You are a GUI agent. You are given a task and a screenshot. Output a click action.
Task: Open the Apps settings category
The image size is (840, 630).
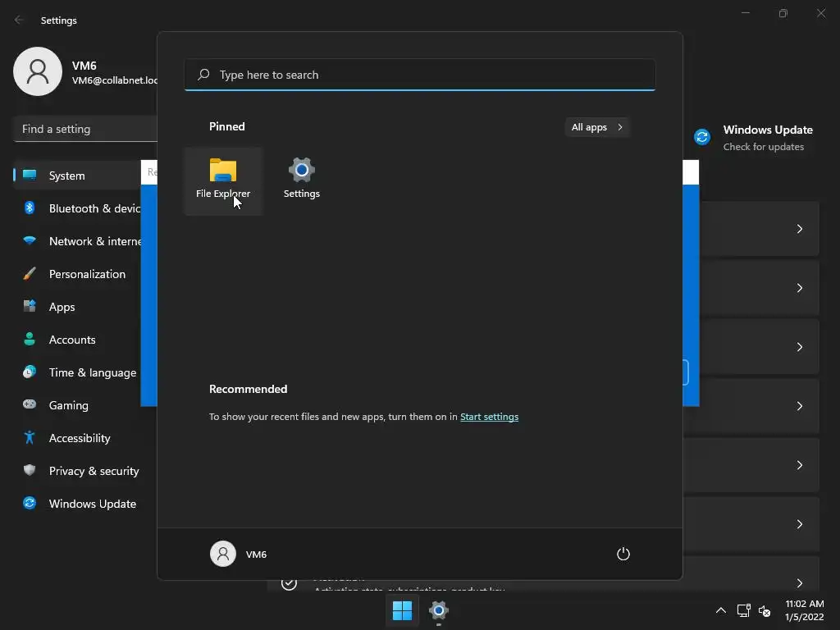78,307
